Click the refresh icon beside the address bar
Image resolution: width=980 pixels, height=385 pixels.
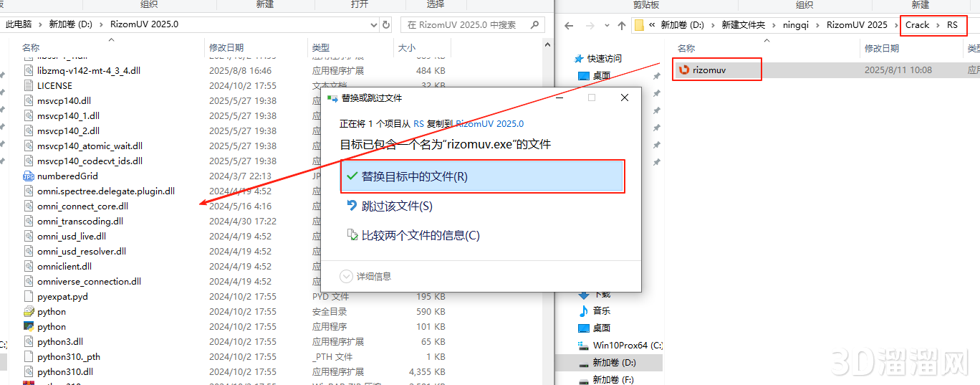[x=386, y=24]
